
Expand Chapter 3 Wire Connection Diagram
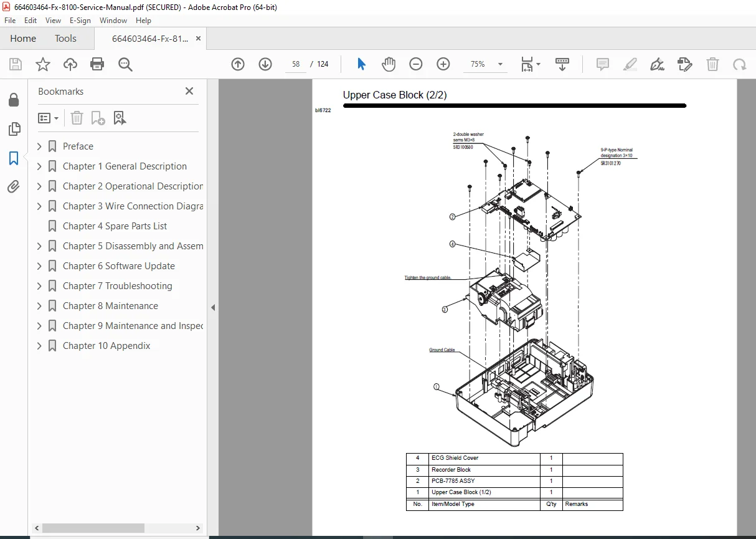pyautogui.click(x=39, y=206)
